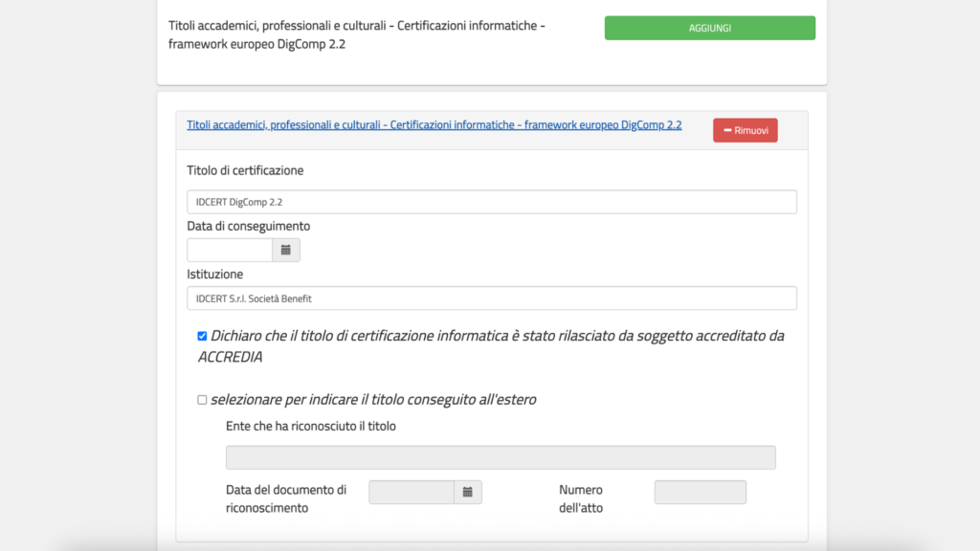The height and width of the screenshot is (551, 980).
Task: Click the 'Numero dell'atto' label text
Action: click(x=581, y=498)
